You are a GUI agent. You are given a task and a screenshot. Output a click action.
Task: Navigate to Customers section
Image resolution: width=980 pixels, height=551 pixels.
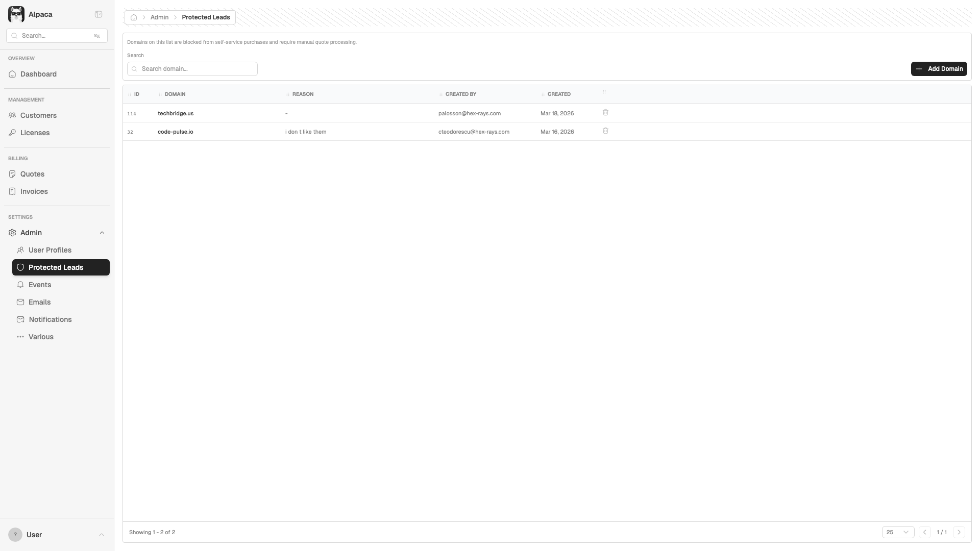click(38, 115)
